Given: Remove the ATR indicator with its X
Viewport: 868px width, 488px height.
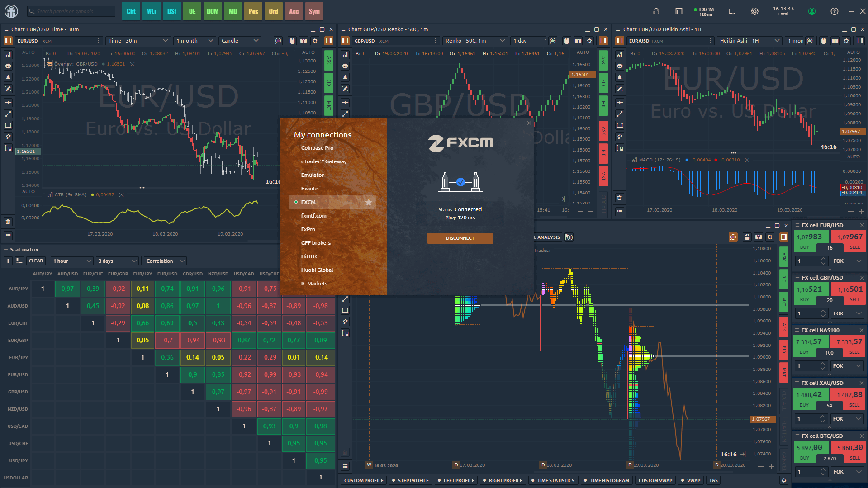Looking at the screenshot, I should tap(121, 195).
